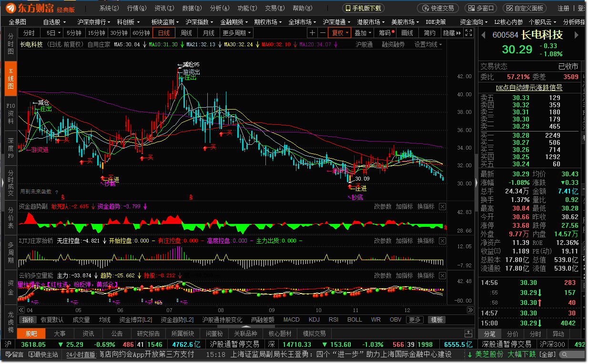Open the 系统(S) menu
The image size is (589, 364).
(x=110, y=8)
